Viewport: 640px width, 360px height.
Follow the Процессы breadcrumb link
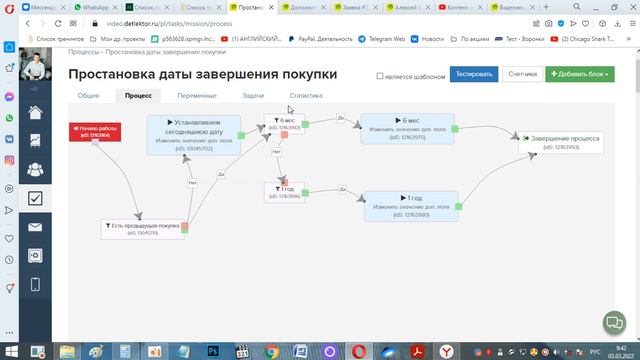83,52
